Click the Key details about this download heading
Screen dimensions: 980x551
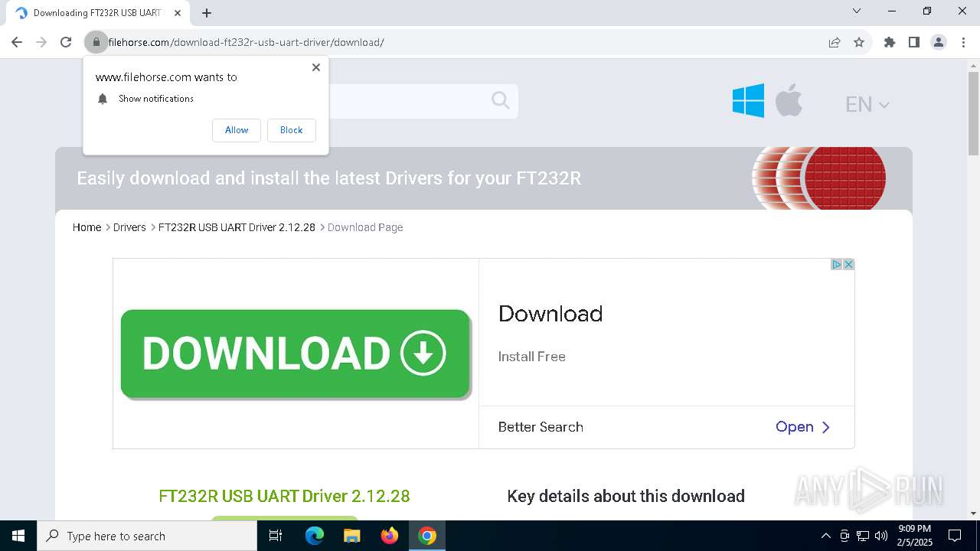[626, 496]
